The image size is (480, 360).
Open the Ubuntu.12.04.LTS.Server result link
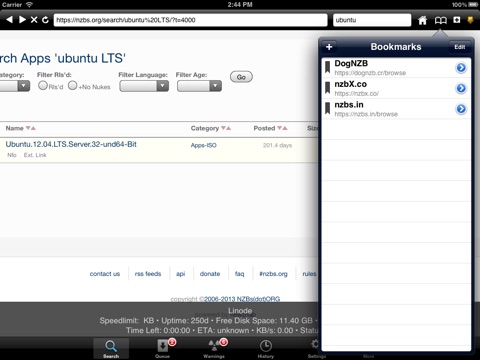(x=71, y=144)
